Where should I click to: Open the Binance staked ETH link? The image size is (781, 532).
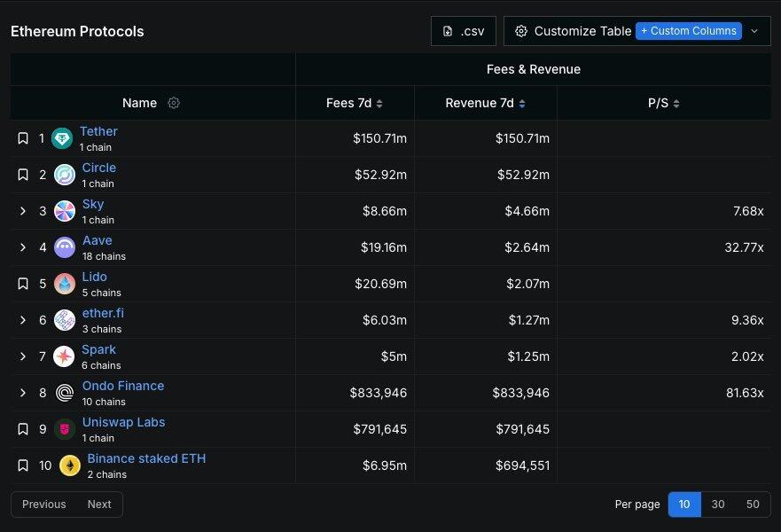tap(146, 458)
